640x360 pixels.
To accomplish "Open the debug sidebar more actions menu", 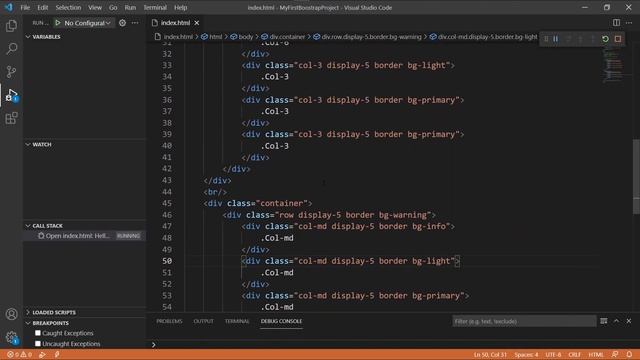I will 135,23.
